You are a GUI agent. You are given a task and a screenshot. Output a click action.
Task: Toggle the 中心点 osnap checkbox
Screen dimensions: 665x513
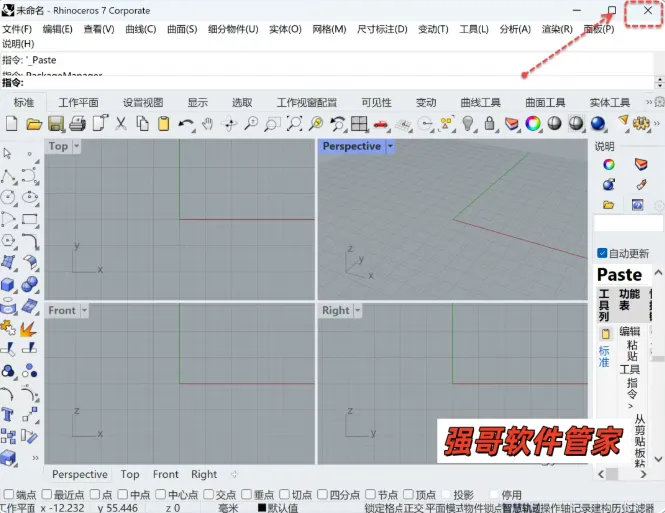(x=160, y=494)
